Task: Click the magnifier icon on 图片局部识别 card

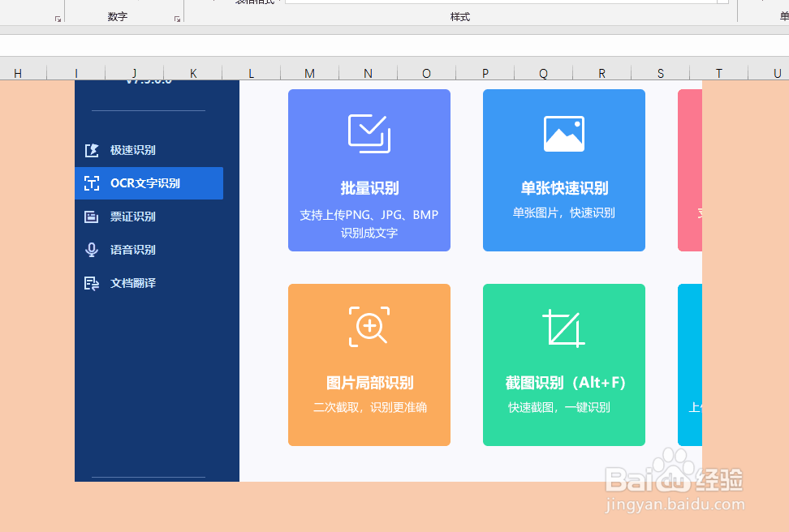Action: tap(369, 327)
